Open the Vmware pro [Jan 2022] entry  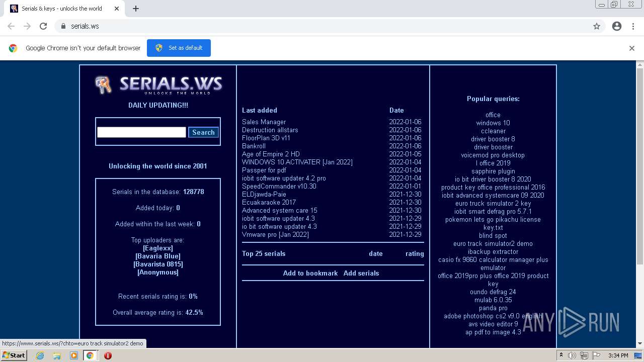[x=275, y=234]
